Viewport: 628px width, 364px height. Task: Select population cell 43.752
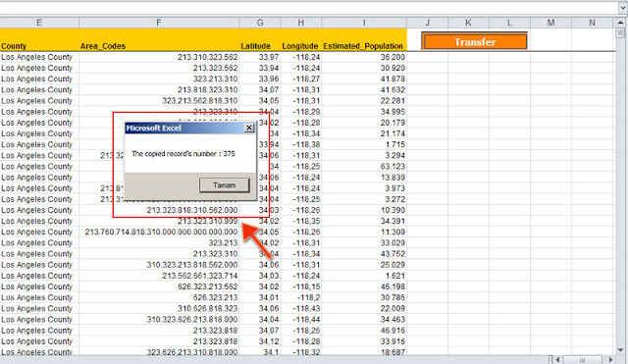click(x=364, y=254)
